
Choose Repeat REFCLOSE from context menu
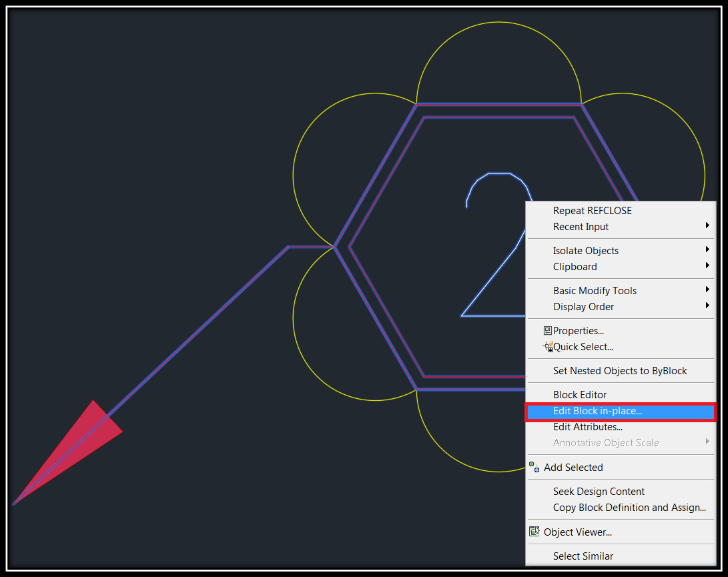click(x=621, y=211)
